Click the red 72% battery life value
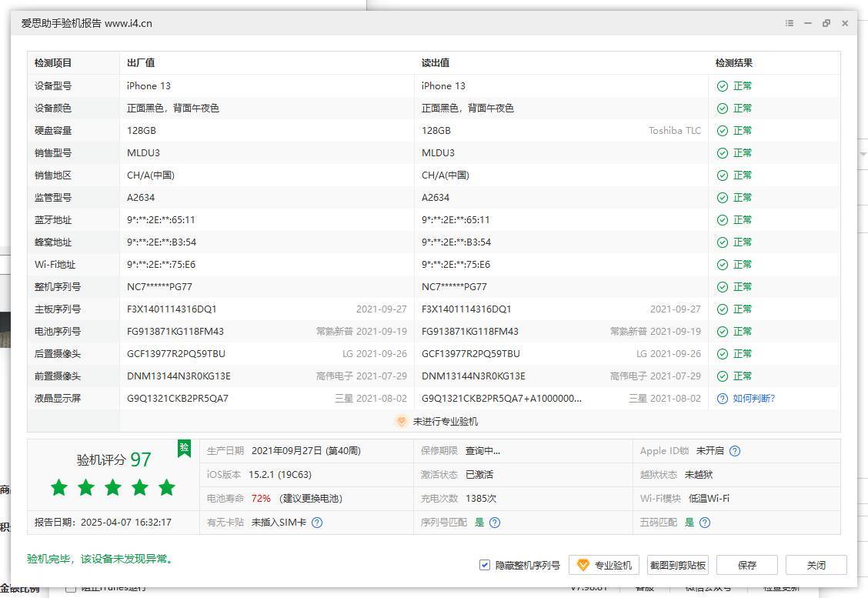The image size is (868, 598). click(x=261, y=499)
